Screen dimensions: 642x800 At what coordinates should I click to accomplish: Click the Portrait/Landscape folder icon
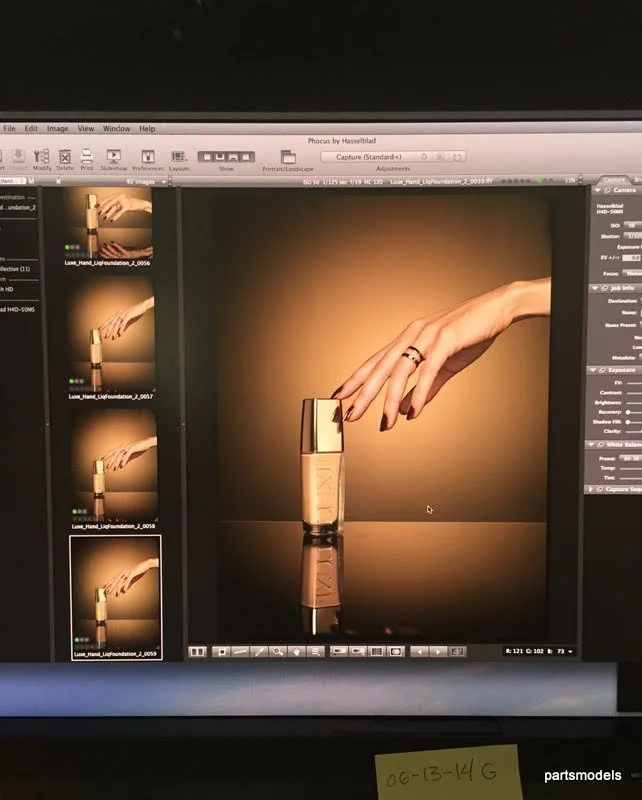(288, 157)
